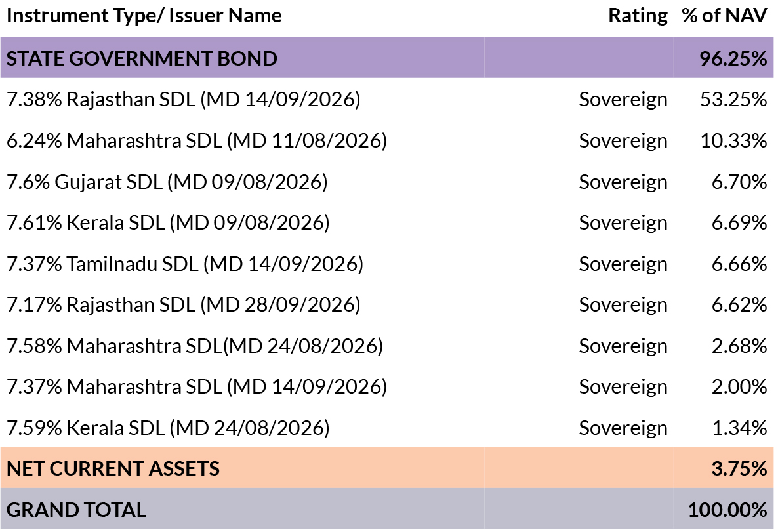Select 6.24% Maharashtra SDL (MD 11/08/2026) entry

[x=196, y=141]
